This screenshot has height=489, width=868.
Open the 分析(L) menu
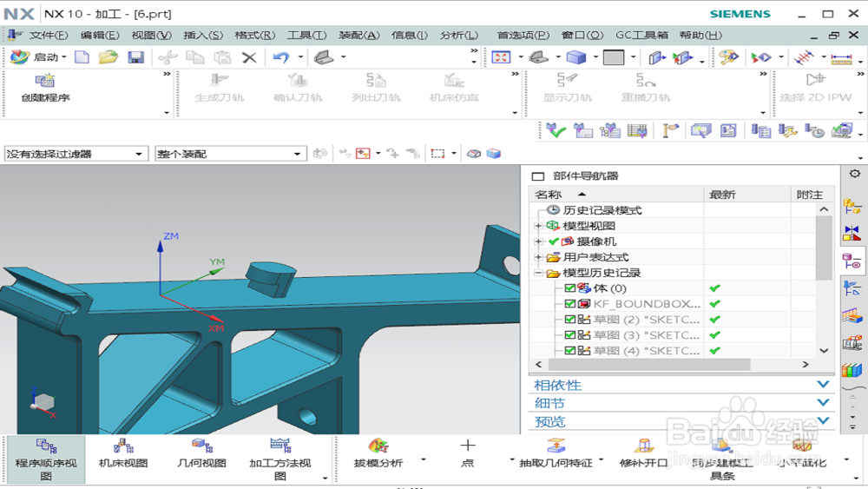pyautogui.click(x=459, y=35)
